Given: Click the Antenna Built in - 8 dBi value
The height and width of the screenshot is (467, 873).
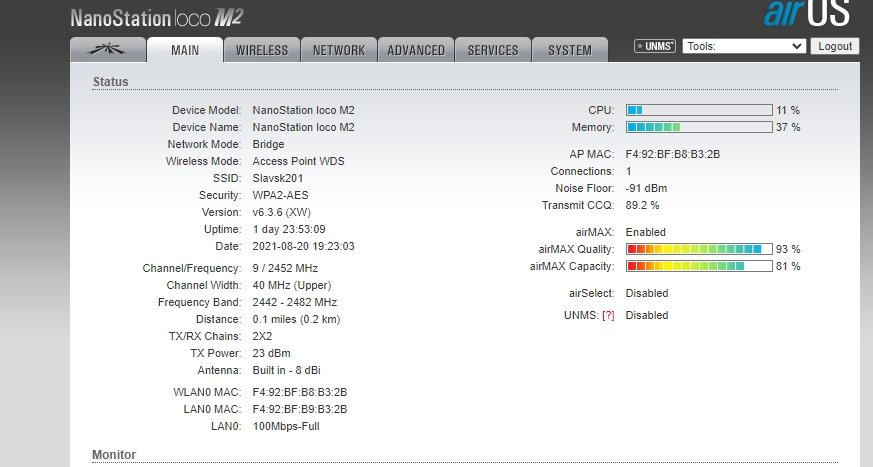Looking at the screenshot, I should point(286,370).
